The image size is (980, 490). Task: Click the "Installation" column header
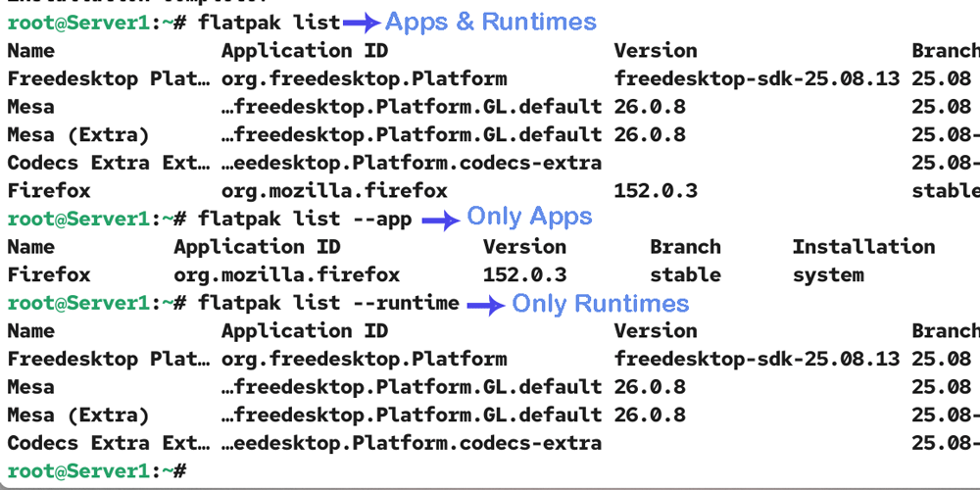[863, 247]
